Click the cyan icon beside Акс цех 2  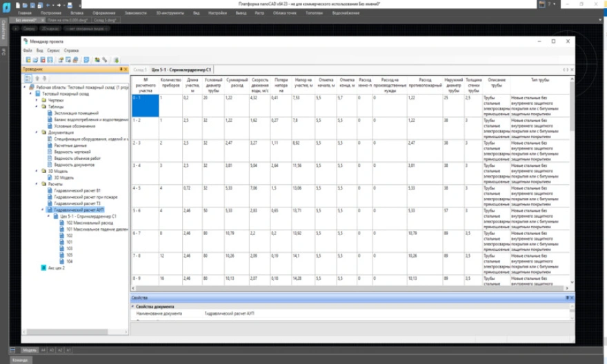(43, 267)
